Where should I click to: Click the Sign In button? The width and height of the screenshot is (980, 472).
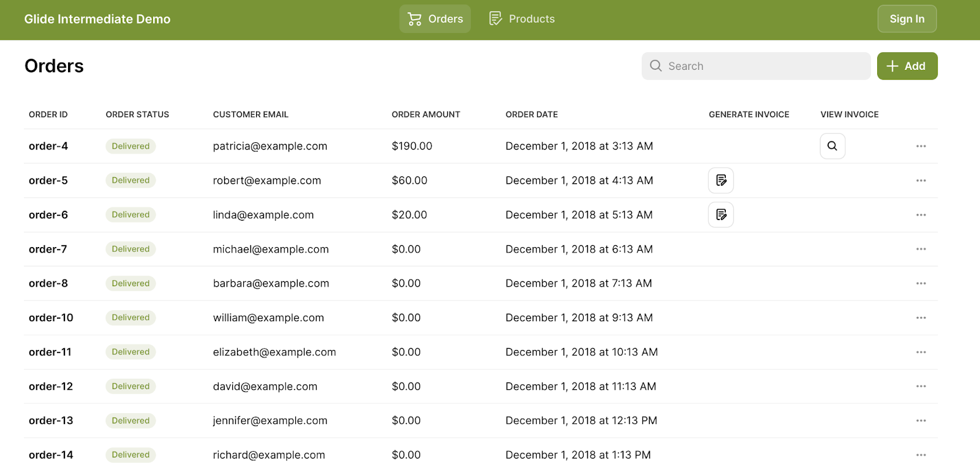907,19
